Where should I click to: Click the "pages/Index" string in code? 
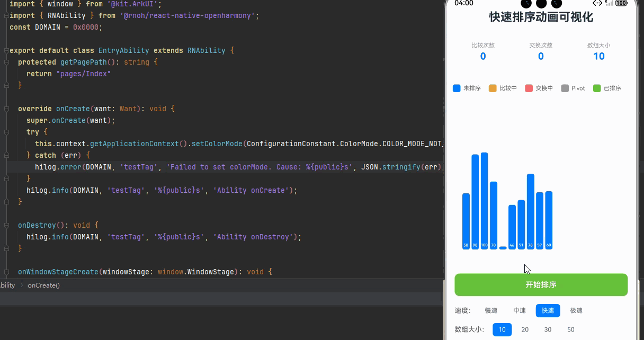(x=83, y=74)
